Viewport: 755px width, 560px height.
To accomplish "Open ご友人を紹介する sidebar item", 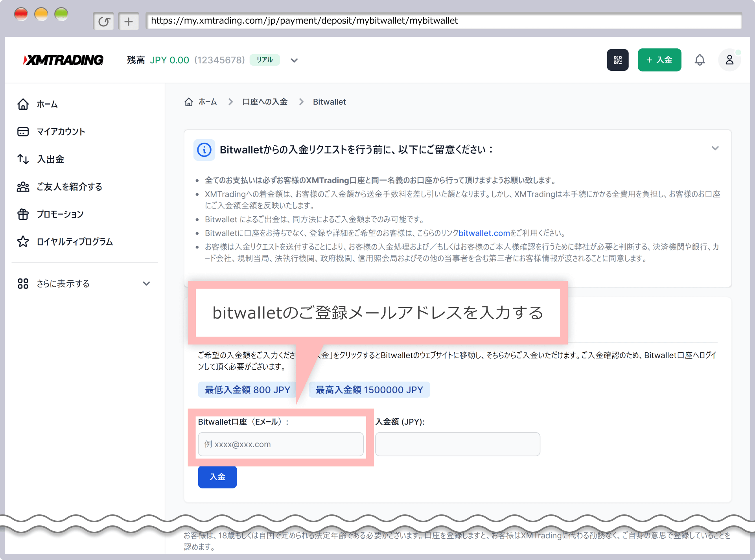I will click(69, 187).
